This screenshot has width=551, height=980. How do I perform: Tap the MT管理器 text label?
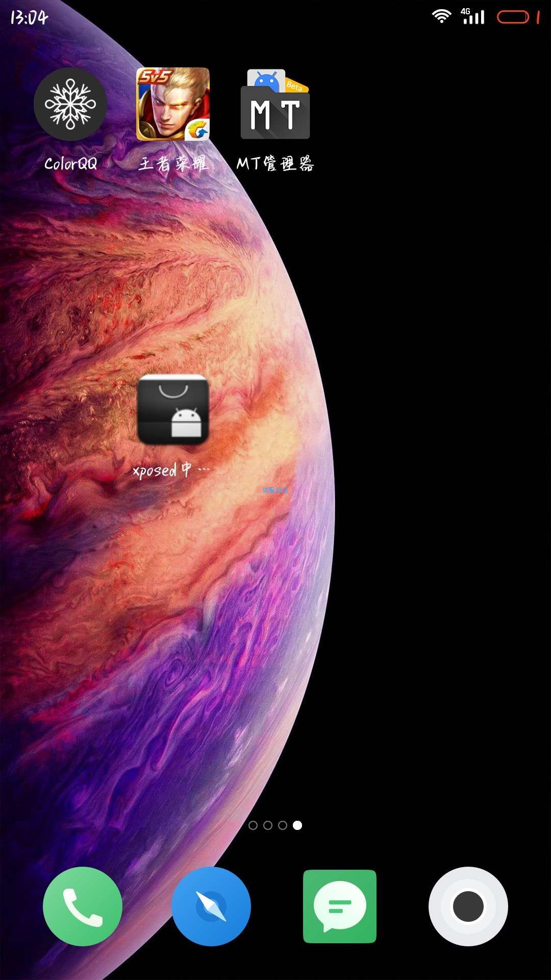[275, 164]
